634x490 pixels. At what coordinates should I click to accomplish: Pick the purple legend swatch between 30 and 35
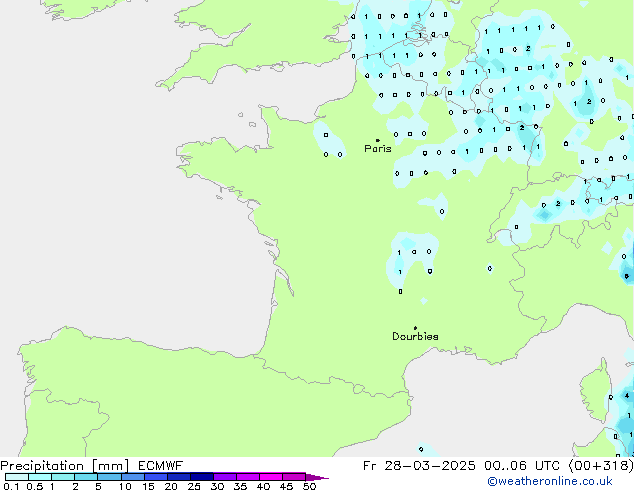click(x=224, y=477)
